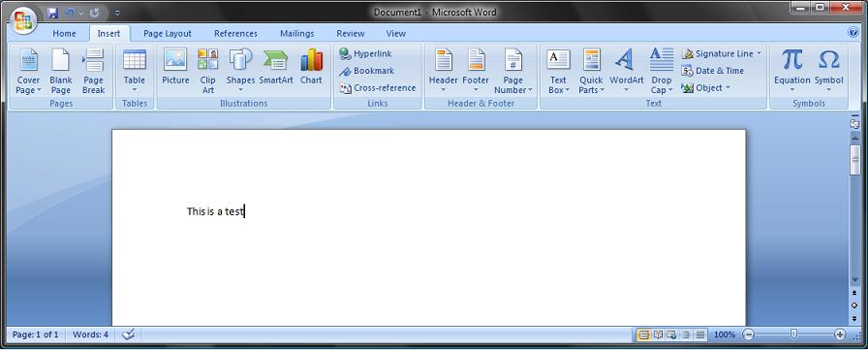
Task: Click the zoom slider handle
Action: point(793,334)
